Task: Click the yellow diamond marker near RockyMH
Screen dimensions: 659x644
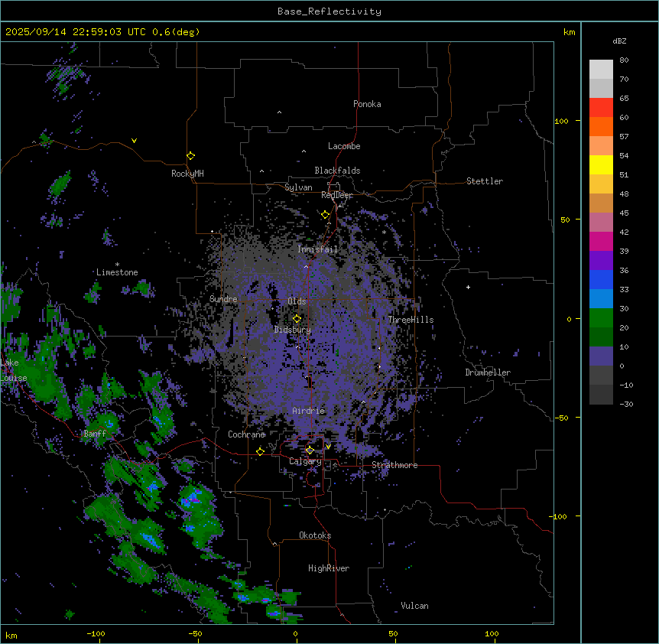Action: [x=190, y=155]
